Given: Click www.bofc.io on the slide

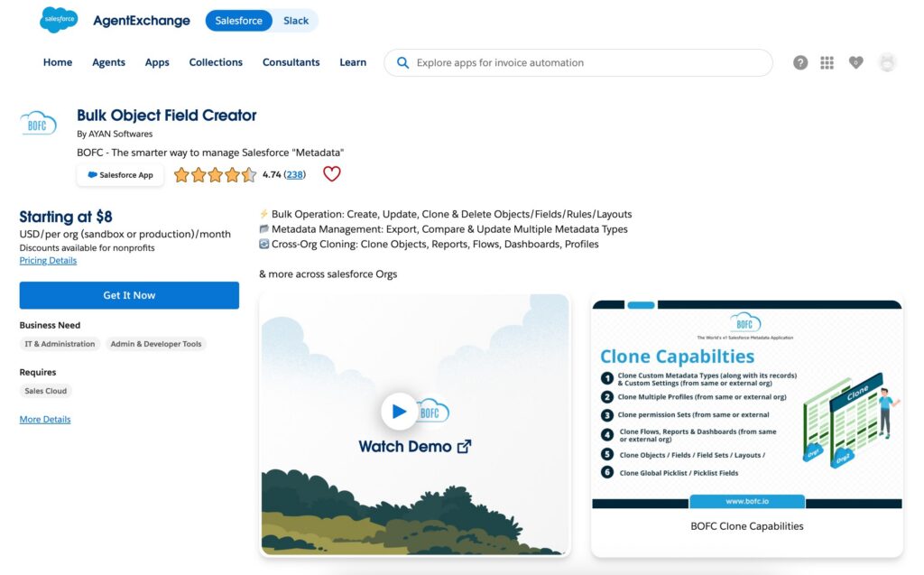Looking at the screenshot, I should click(746, 501).
